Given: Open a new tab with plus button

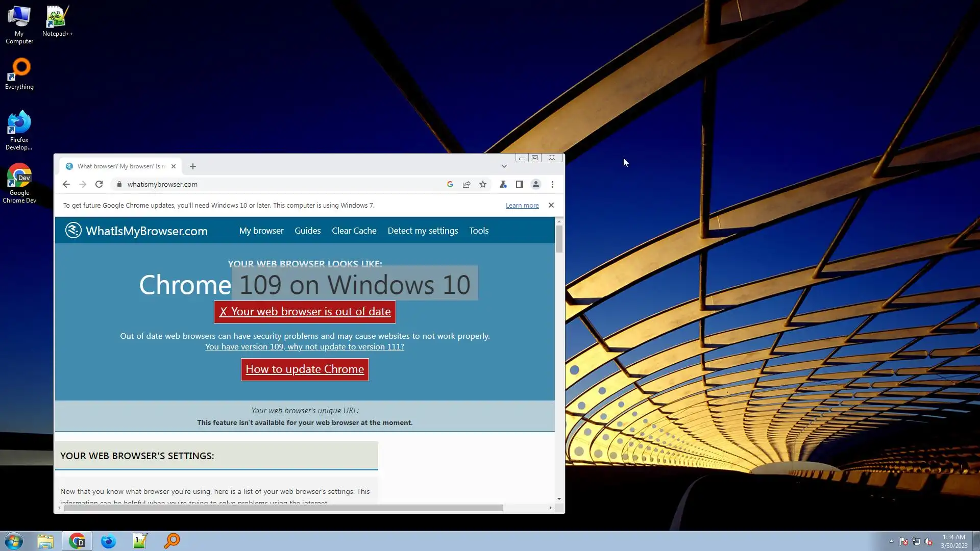Looking at the screenshot, I should 193,166.
